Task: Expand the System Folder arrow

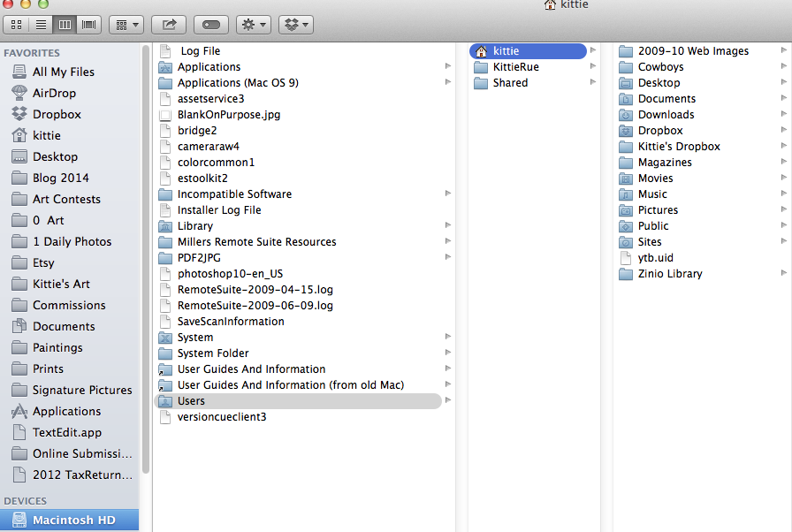Action: pos(447,353)
